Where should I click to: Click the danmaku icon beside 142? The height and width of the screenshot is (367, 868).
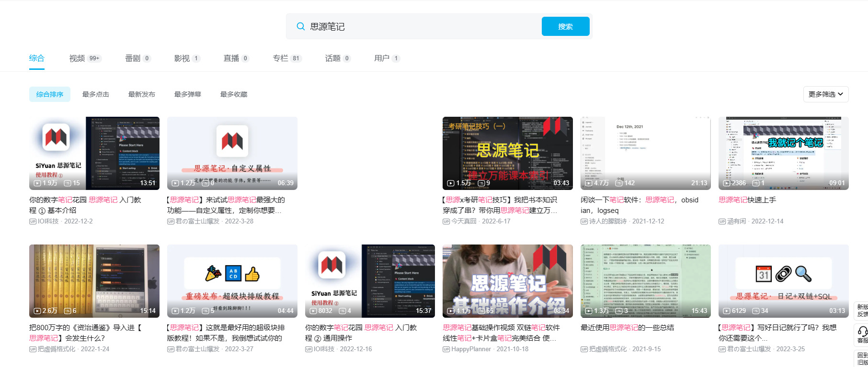tap(619, 183)
